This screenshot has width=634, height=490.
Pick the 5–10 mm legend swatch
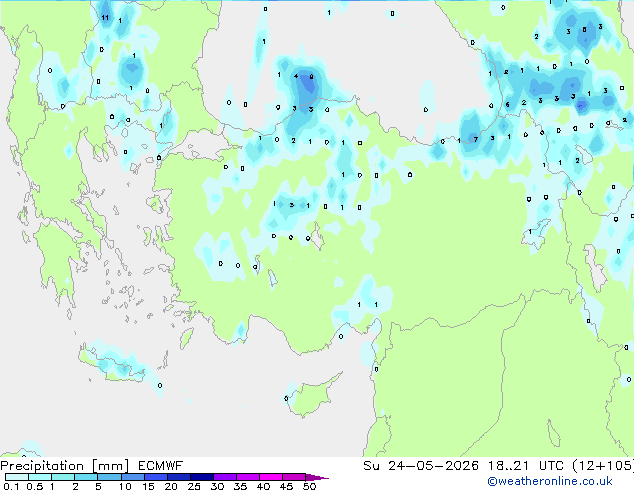tap(109, 477)
